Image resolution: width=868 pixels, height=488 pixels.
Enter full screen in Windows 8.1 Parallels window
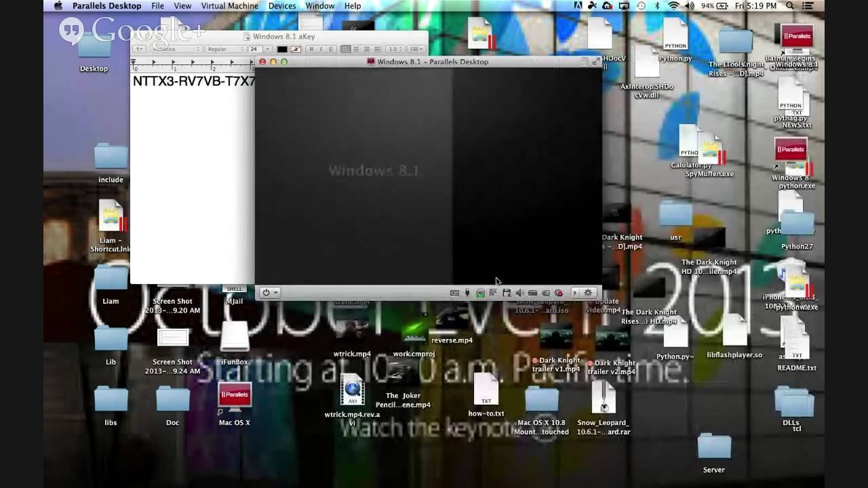[595, 62]
